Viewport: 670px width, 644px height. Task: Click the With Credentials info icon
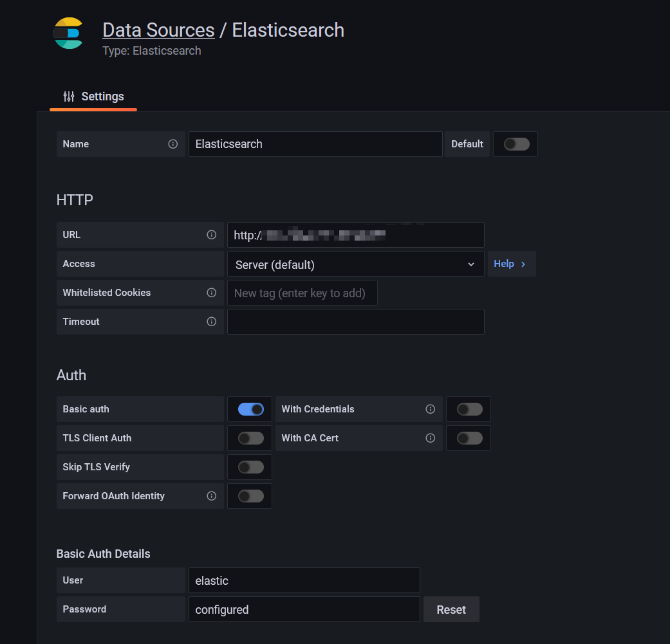[430, 409]
